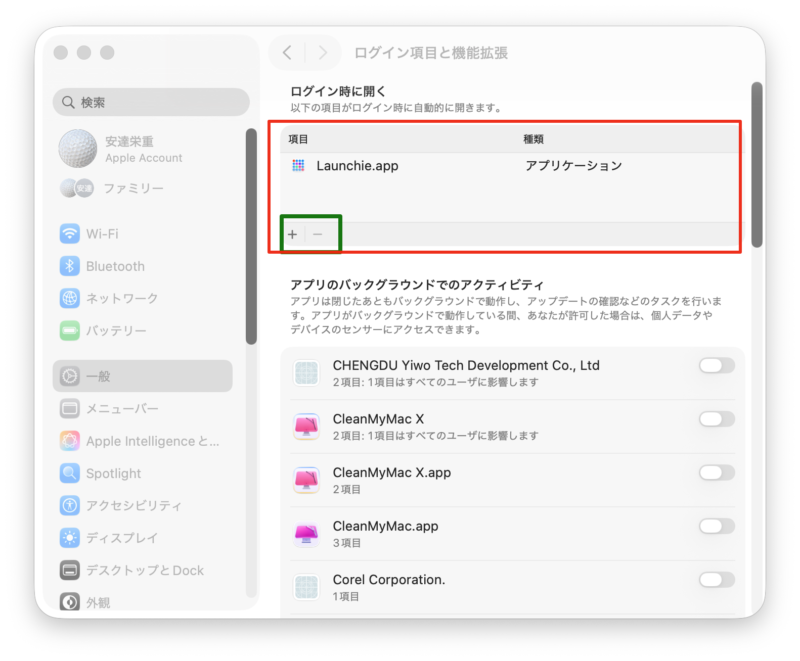Click the Wi-Fi icon in sidebar
This screenshot has width=800, height=661.
[70, 234]
